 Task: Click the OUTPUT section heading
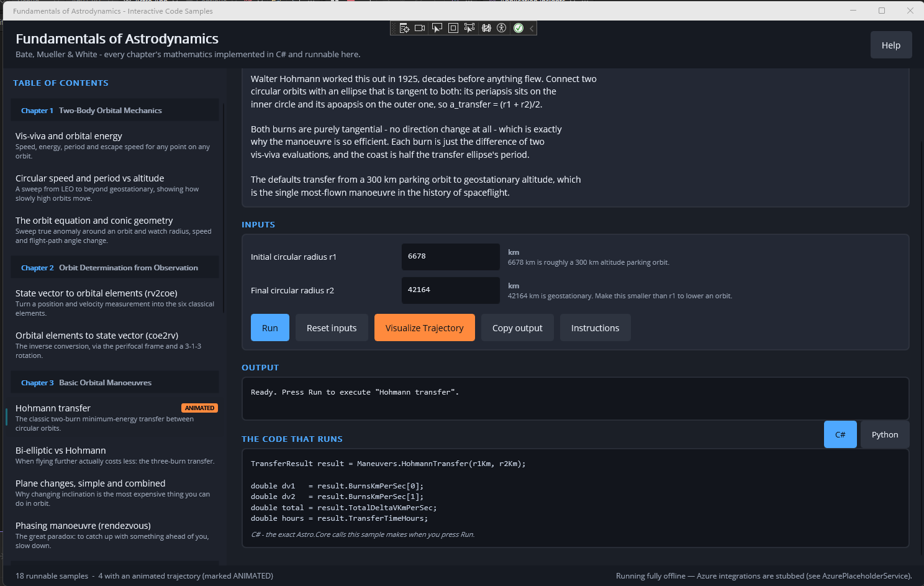click(260, 367)
